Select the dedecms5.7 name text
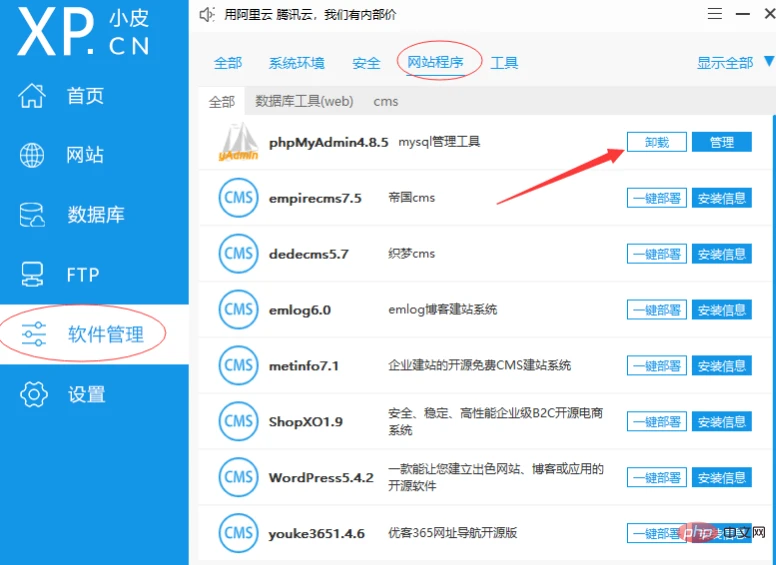This screenshot has width=776, height=565. (x=309, y=254)
